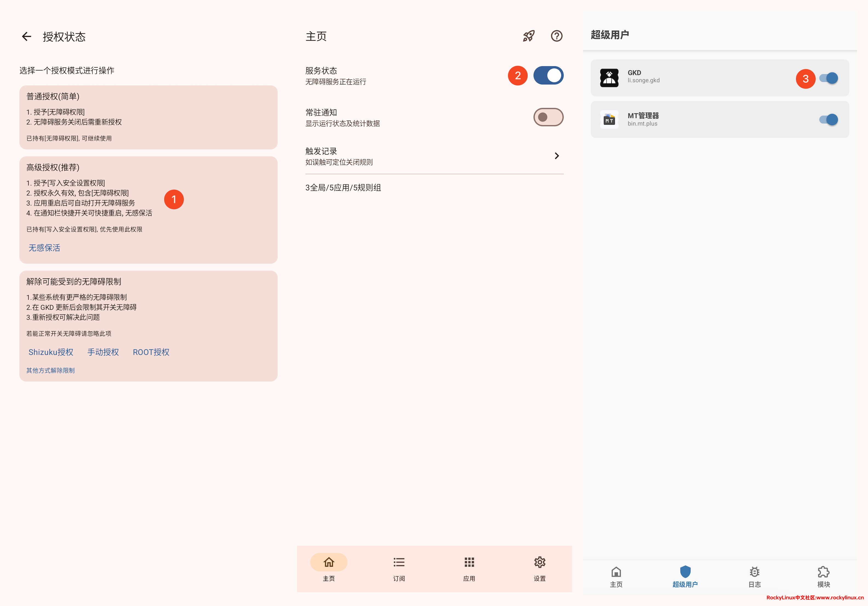Viewport: 868px width, 606px height.
Task: Open the help question mark icon
Action: (x=556, y=36)
